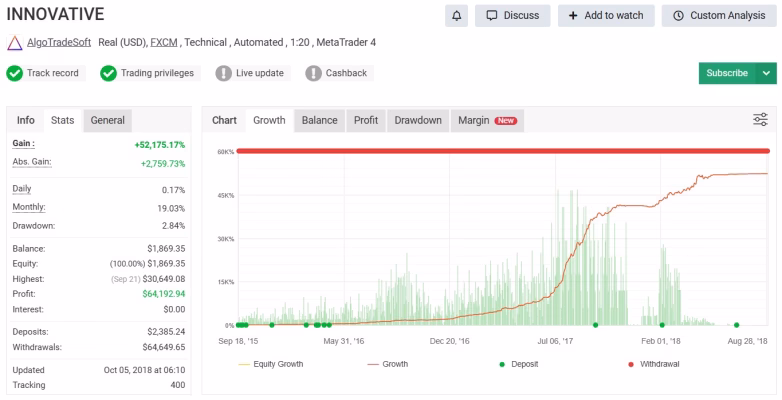The height and width of the screenshot is (400, 782).
Task: Open the General stats tab
Action: [108, 120]
